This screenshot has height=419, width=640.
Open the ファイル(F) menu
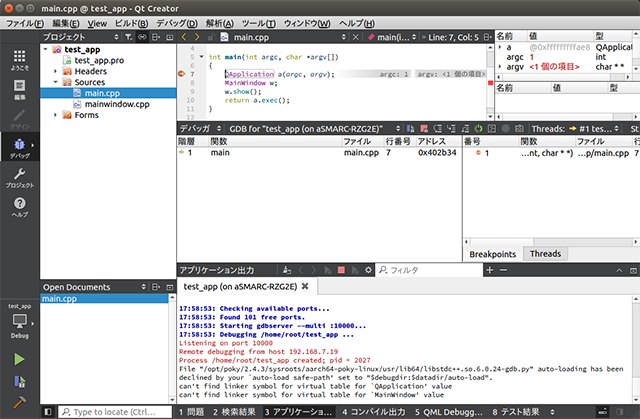[x=25, y=23]
